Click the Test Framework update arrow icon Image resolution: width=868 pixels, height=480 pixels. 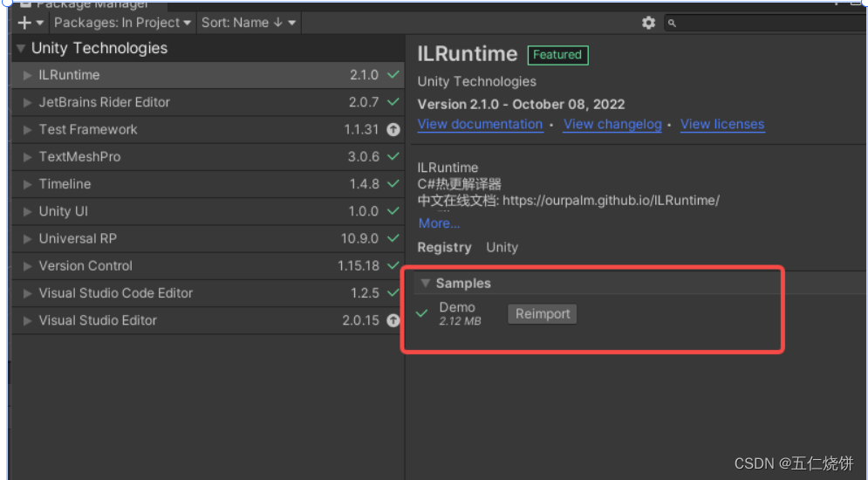393,129
